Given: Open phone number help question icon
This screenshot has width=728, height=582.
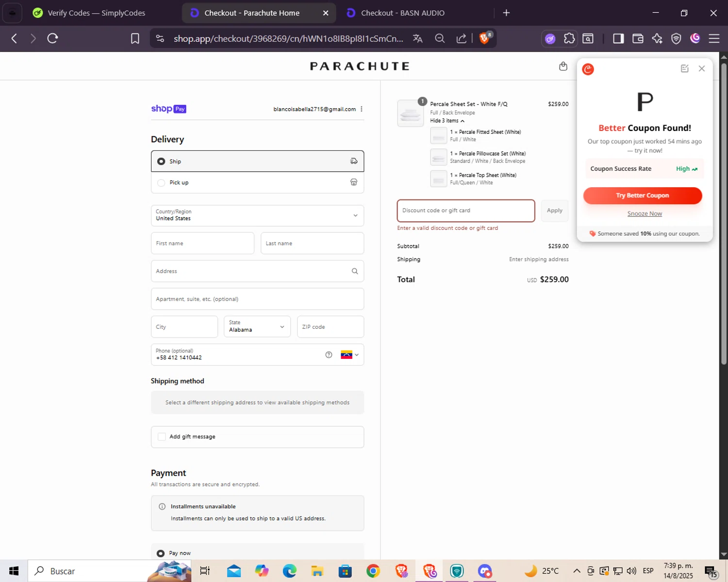Looking at the screenshot, I should [329, 355].
